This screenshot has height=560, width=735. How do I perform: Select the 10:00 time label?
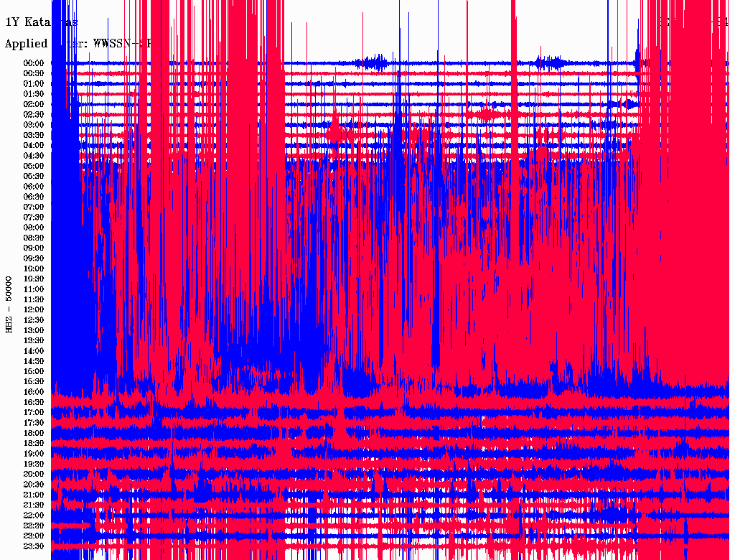(x=34, y=269)
